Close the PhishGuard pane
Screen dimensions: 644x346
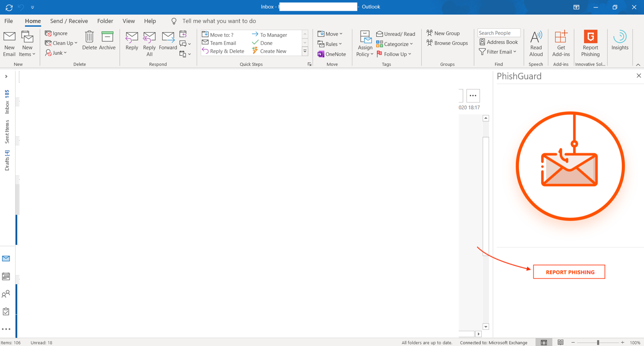[638, 76]
